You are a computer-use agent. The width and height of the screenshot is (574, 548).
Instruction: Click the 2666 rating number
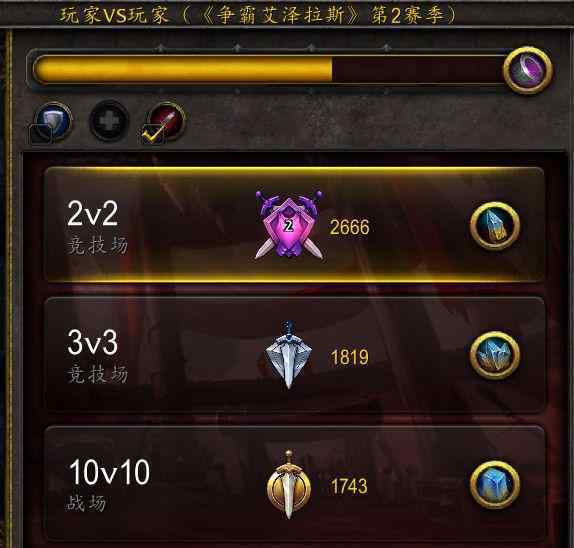[350, 227]
